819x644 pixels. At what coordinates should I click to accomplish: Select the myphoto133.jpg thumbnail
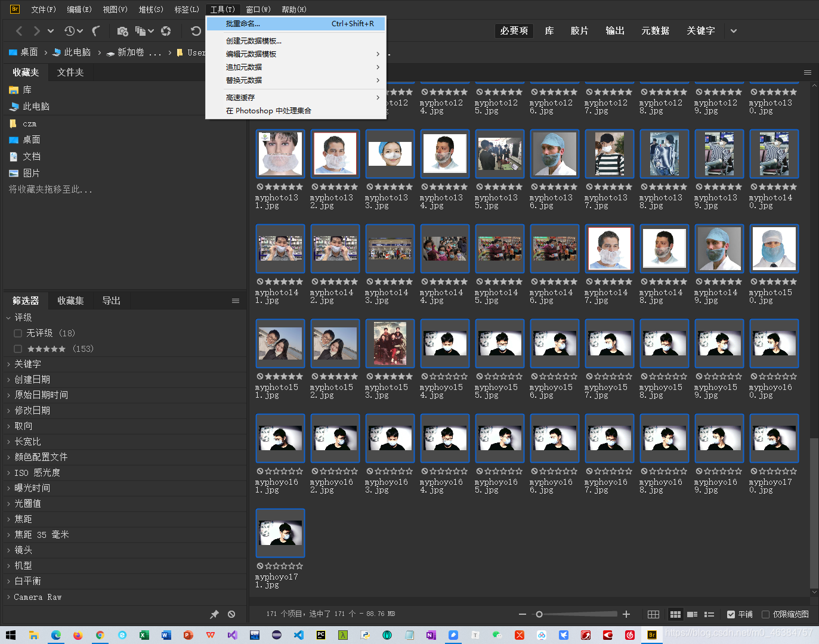(x=390, y=154)
